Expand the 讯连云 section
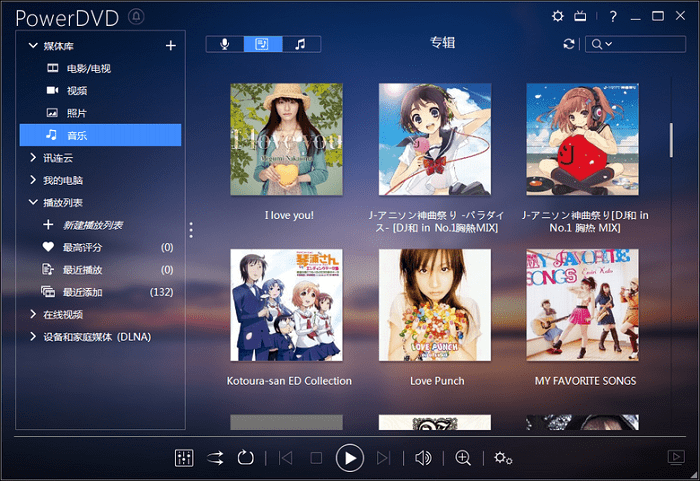Viewport: 700px width, 481px height. click(33, 157)
